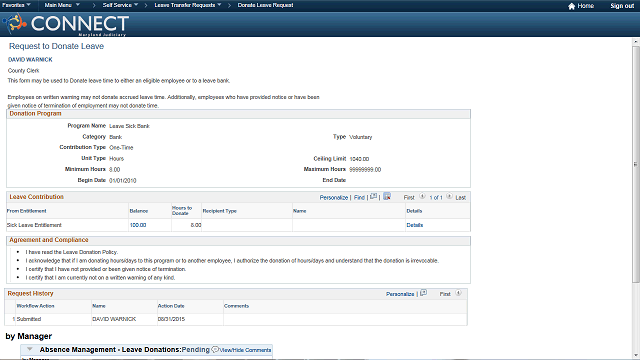Sort Request History by Name column
This screenshot has height=360, width=640.
99,306
